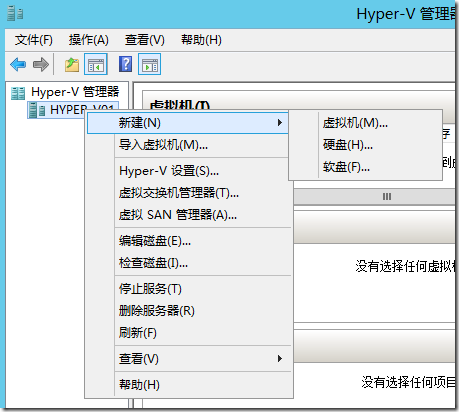
Task: Click the HYPER-V01 server node icon
Action: click(x=37, y=110)
